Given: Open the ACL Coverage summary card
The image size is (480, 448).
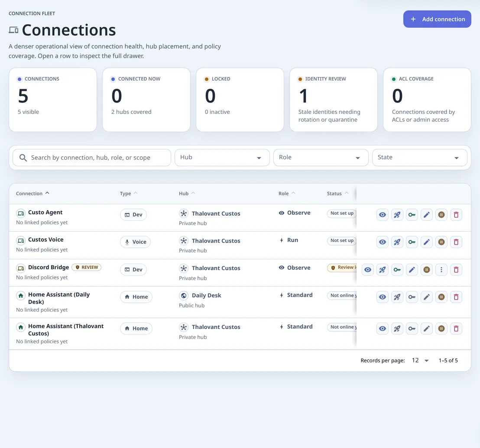Looking at the screenshot, I should pos(427,100).
